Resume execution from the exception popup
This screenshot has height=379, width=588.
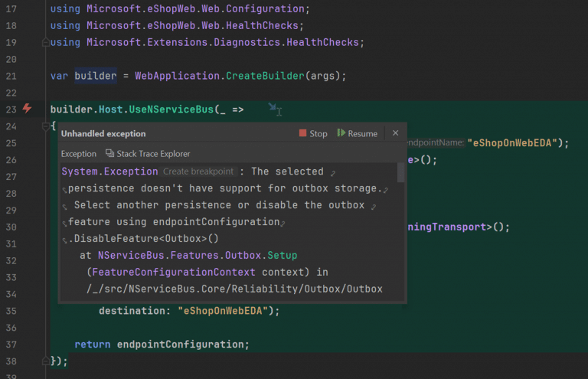click(x=357, y=133)
